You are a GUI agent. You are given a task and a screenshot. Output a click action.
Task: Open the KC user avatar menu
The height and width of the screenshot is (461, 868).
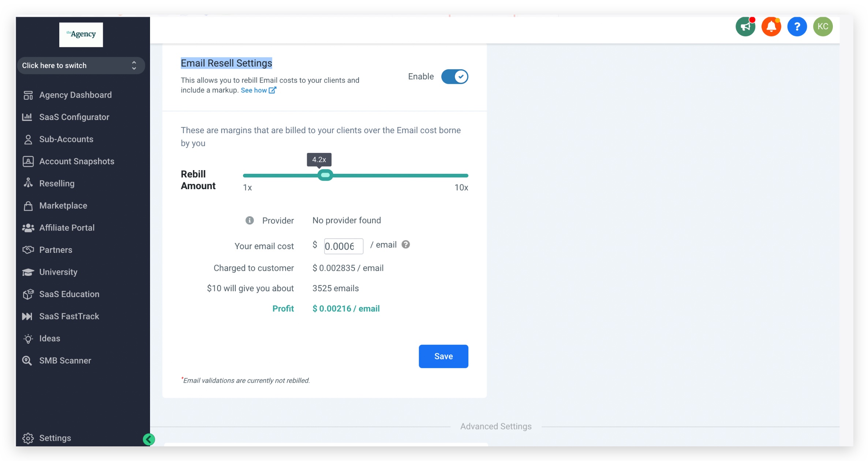point(823,27)
